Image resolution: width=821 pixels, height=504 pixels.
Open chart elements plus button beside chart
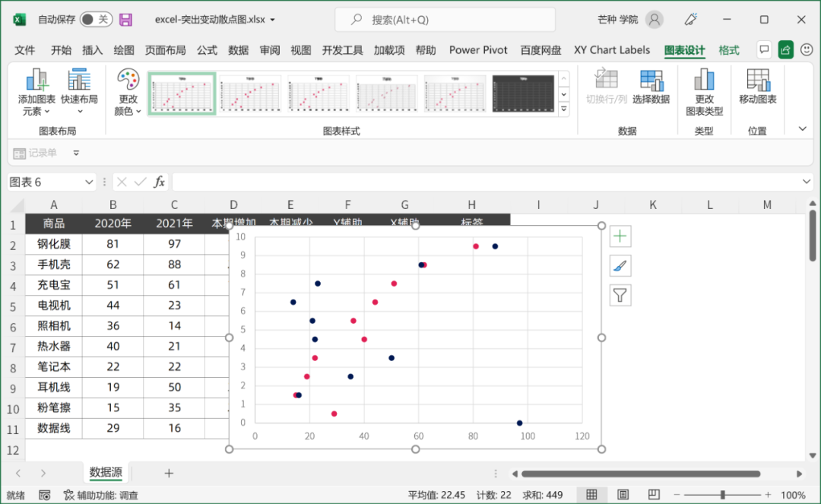[x=620, y=236]
